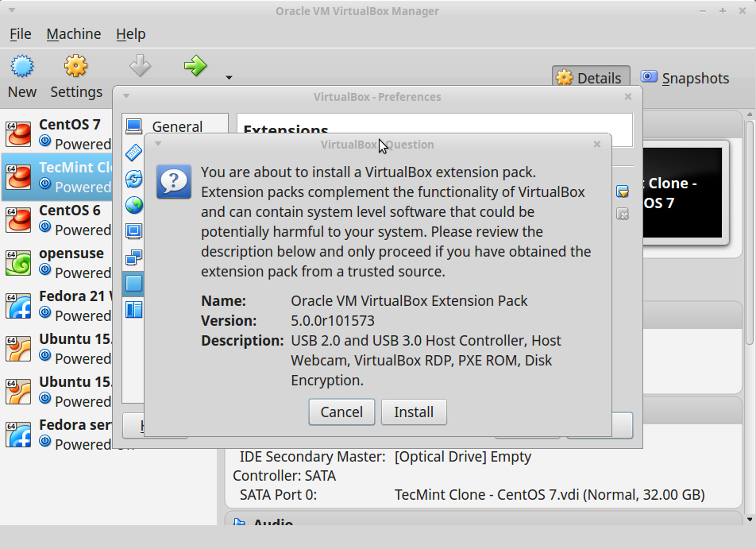Click the power state icon under CentOS 6

[44, 226]
